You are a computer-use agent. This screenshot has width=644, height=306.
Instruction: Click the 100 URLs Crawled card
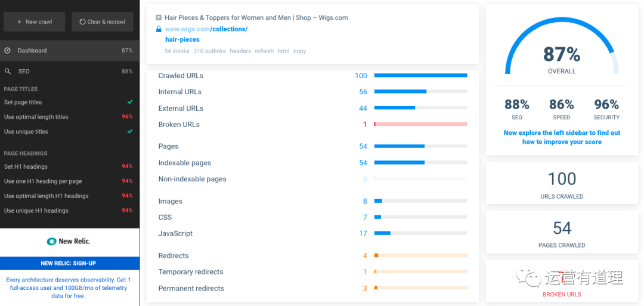click(x=562, y=183)
